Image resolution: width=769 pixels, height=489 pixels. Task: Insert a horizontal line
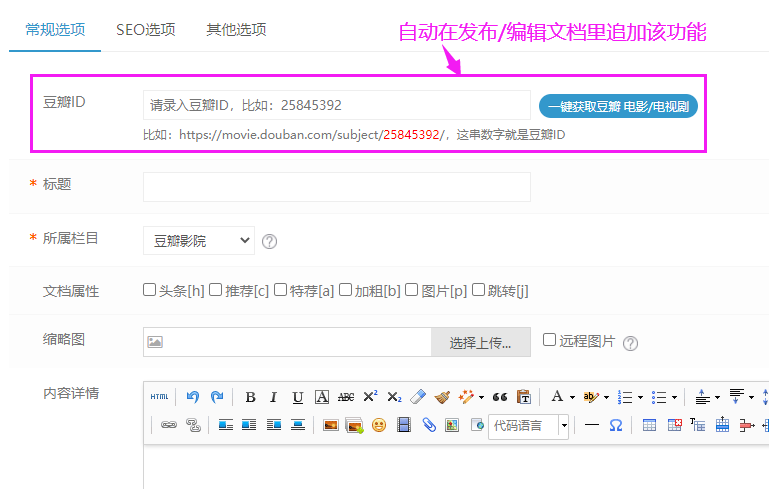pos(592,425)
